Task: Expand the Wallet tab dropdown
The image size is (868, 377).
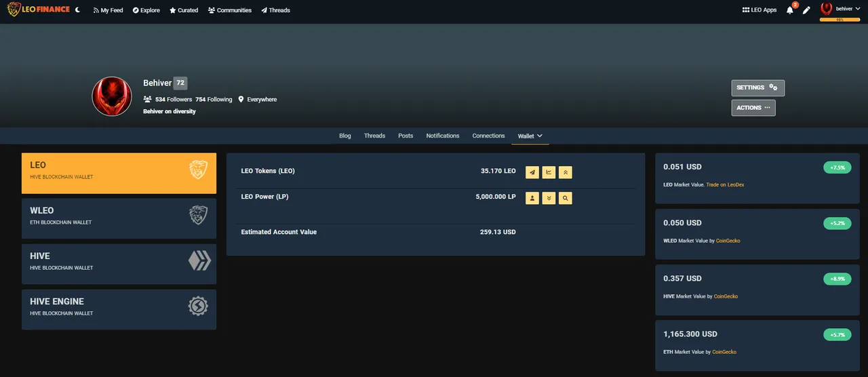Action: tap(530, 136)
